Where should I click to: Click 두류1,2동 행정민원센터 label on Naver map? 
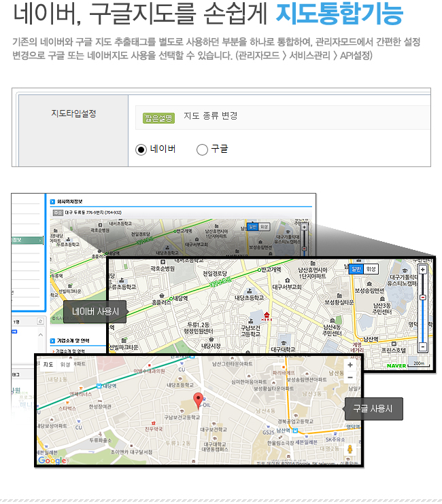[x=198, y=328]
